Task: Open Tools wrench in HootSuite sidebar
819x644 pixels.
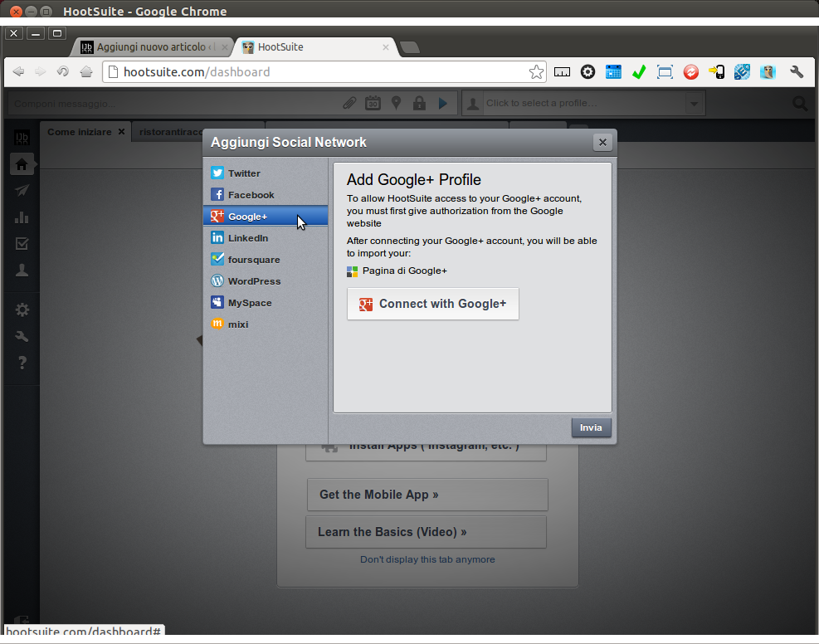Action: click(x=22, y=336)
